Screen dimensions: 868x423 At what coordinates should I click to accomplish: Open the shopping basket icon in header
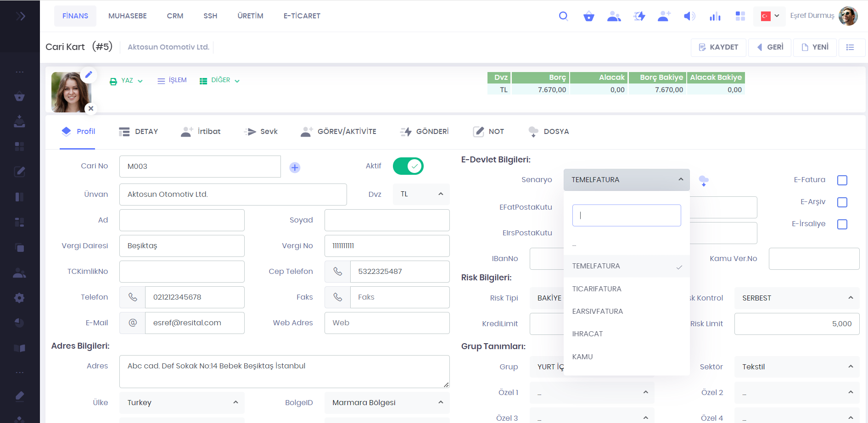588,17
